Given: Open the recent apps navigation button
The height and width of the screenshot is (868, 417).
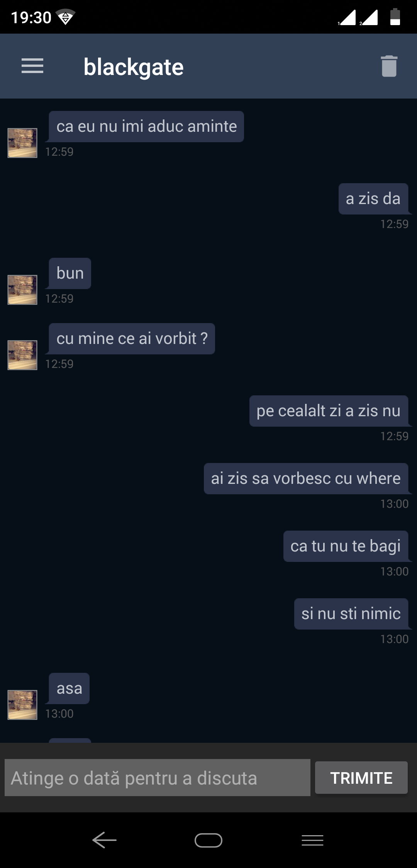Looking at the screenshot, I should click(312, 840).
